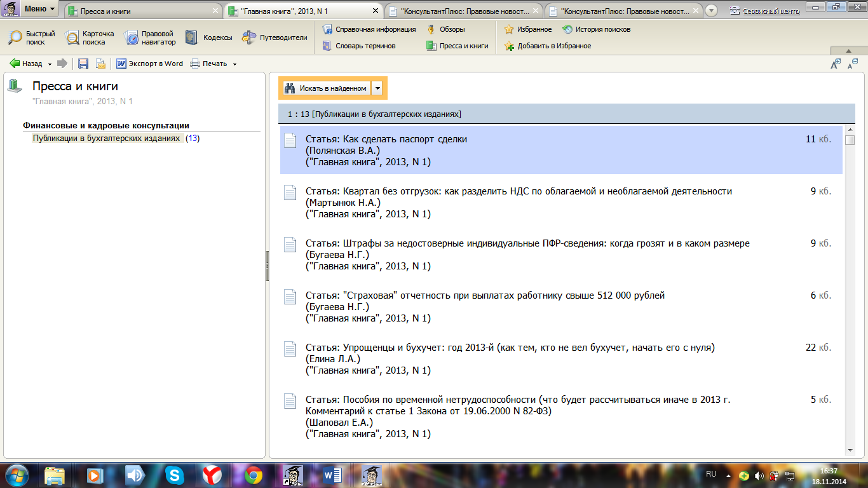Go back with the Назад arrow
The height and width of the screenshot is (488, 868).
coord(25,64)
